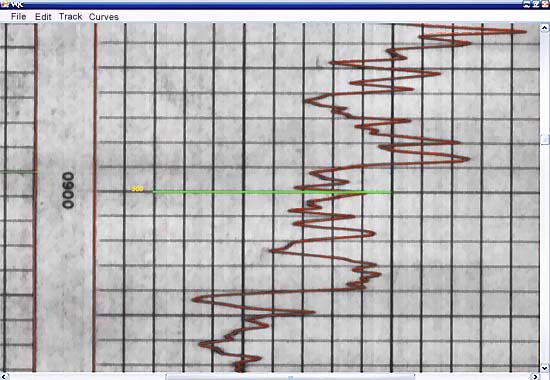Click the horizontal scrollbar thumb
Viewport: 550px width, 380px height.
click(x=290, y=377)
